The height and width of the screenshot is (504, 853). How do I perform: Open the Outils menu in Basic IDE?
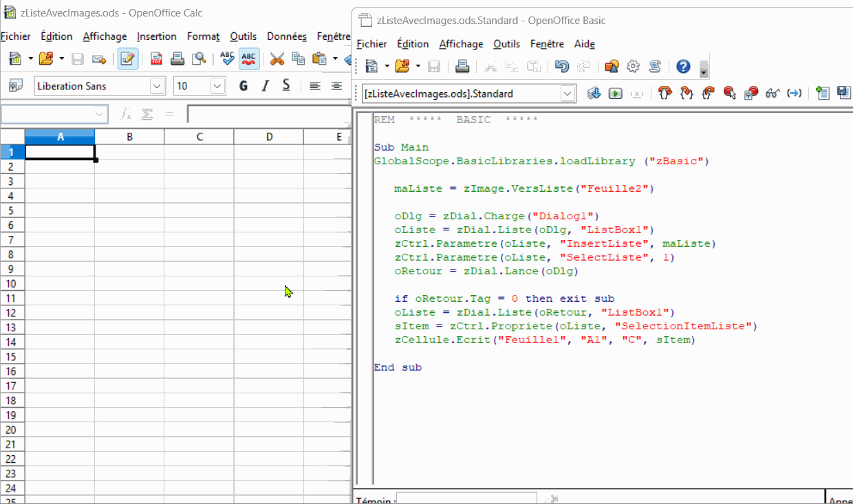(506, 44)
